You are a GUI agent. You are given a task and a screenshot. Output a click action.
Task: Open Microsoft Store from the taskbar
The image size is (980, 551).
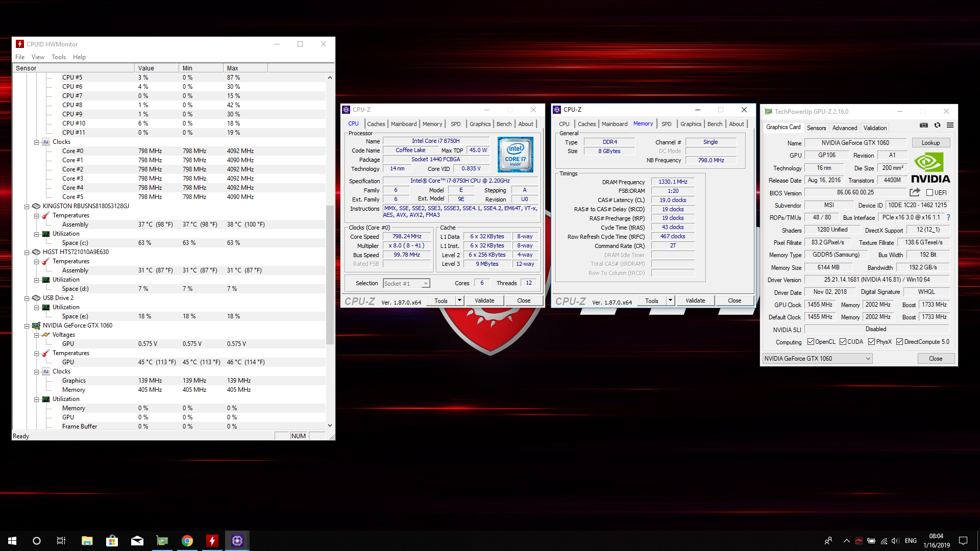tap(112, 541)
